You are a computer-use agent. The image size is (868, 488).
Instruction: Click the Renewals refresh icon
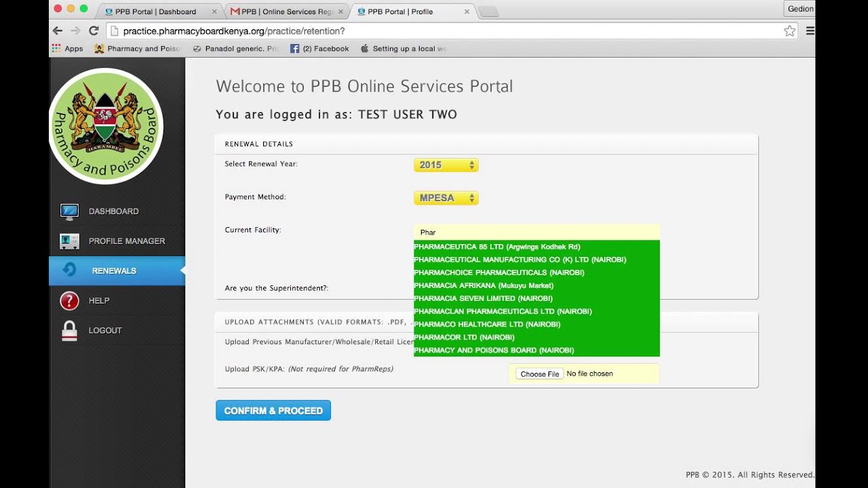click(x=69, y=270)
